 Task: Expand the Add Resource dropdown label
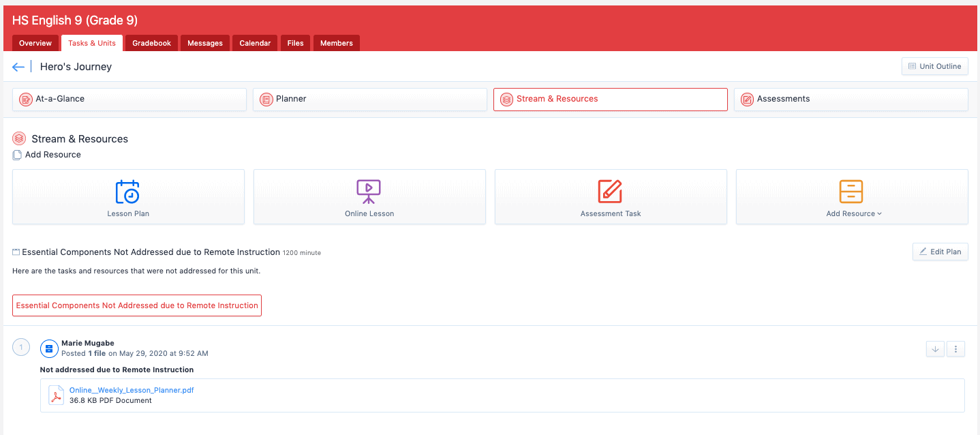854,213
